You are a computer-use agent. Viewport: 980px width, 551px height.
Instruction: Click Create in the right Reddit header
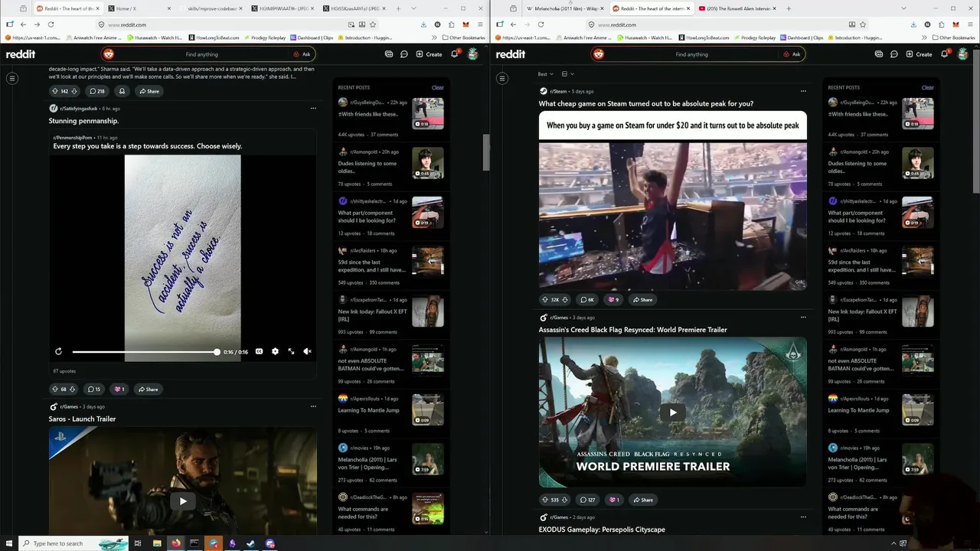pos(920,54)
